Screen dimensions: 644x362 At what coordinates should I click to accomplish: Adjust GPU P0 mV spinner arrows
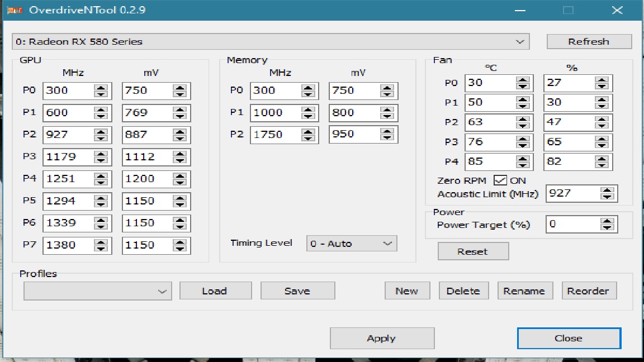pyautogui.click(x=180, y=90)
